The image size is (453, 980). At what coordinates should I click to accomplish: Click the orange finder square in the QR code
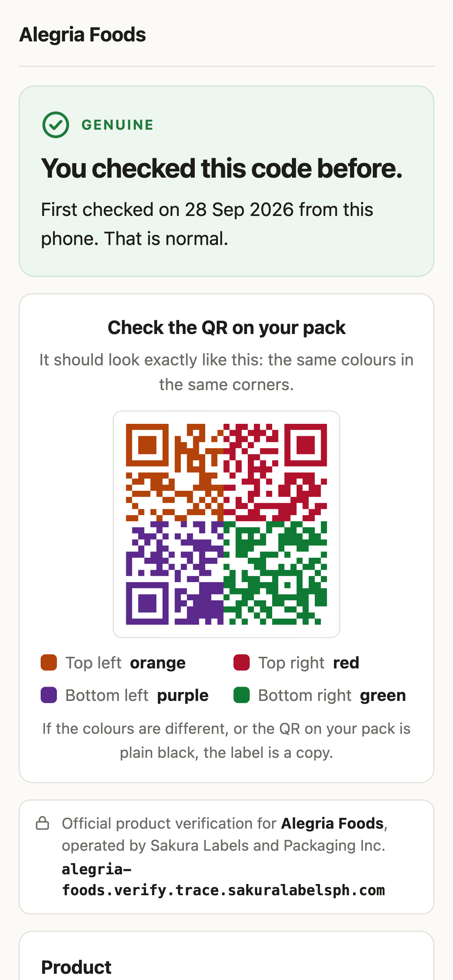[x=147, y=445]
